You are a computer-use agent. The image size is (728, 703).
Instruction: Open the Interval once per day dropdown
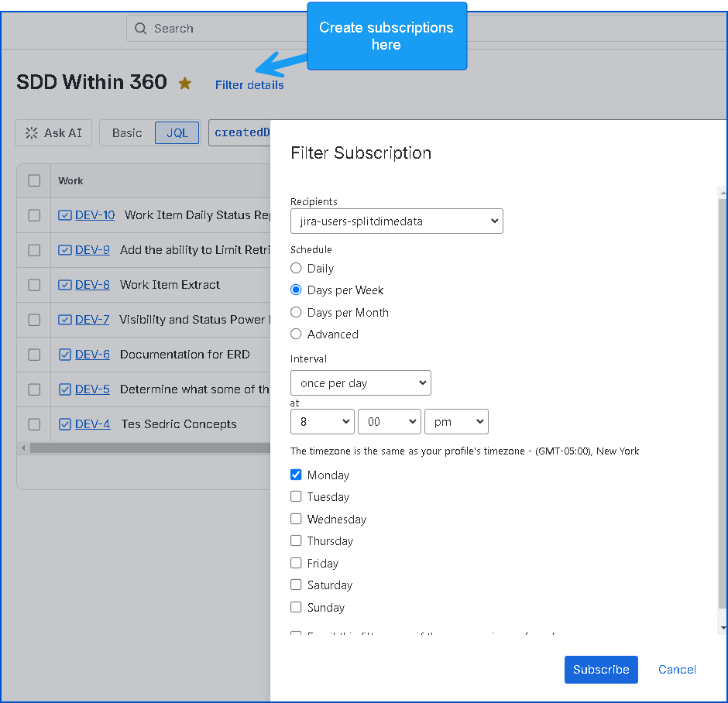point(361,382)
